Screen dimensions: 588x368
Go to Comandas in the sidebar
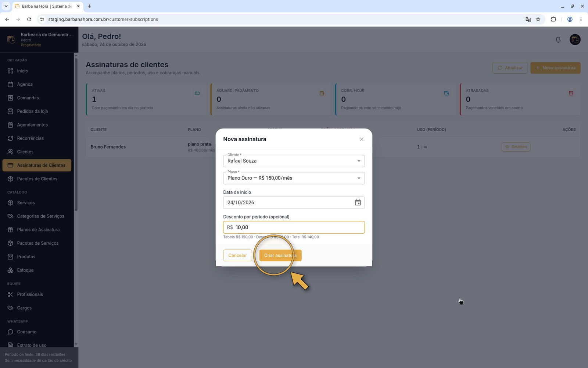coord(37,98)
